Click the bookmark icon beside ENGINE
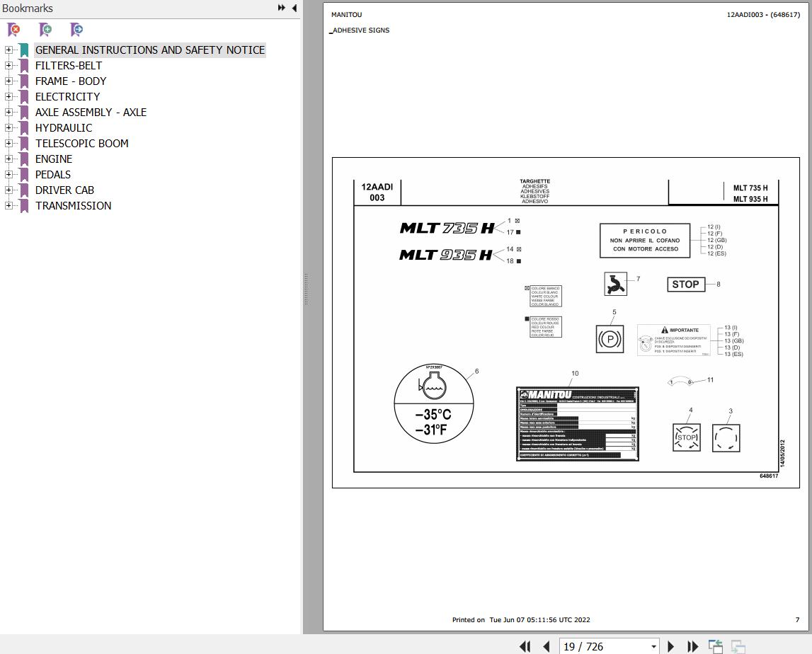The width and height of the screenshot is (812, 654). click(x=24, y=159)
